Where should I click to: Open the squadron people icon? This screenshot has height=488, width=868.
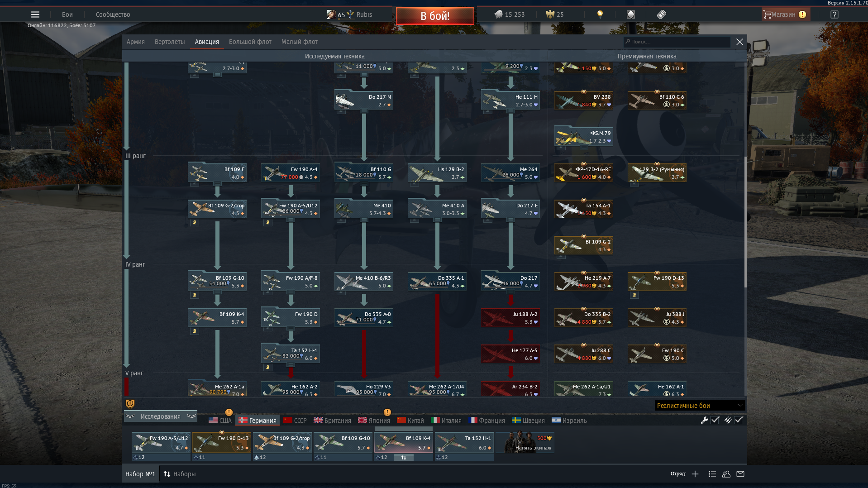(x=726, y=474)
